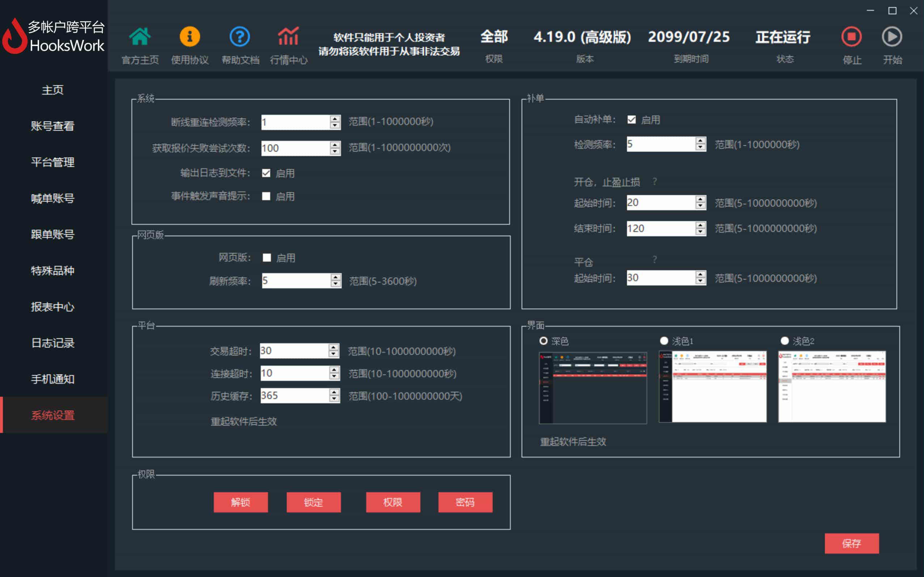This screenshot has width=924, height=577.
Task: Click the 浅色1 theme preview thumbnail
Action: pos(713,387)
